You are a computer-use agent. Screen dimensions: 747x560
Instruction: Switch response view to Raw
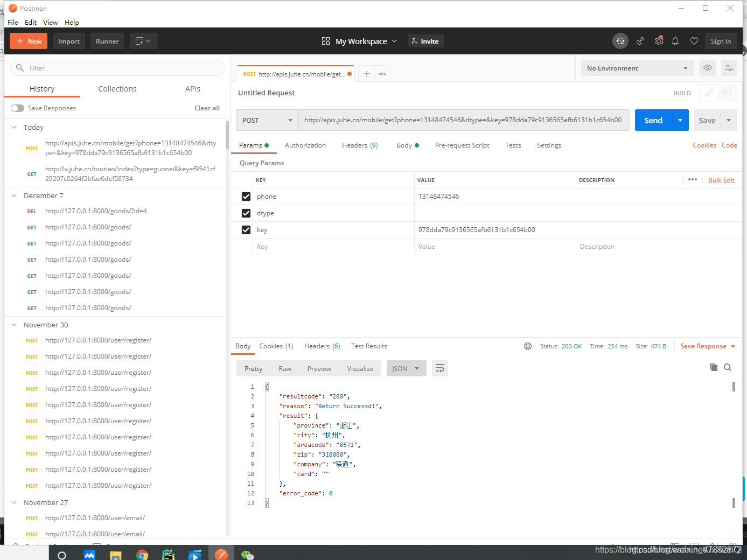click(x=285, y=369)
